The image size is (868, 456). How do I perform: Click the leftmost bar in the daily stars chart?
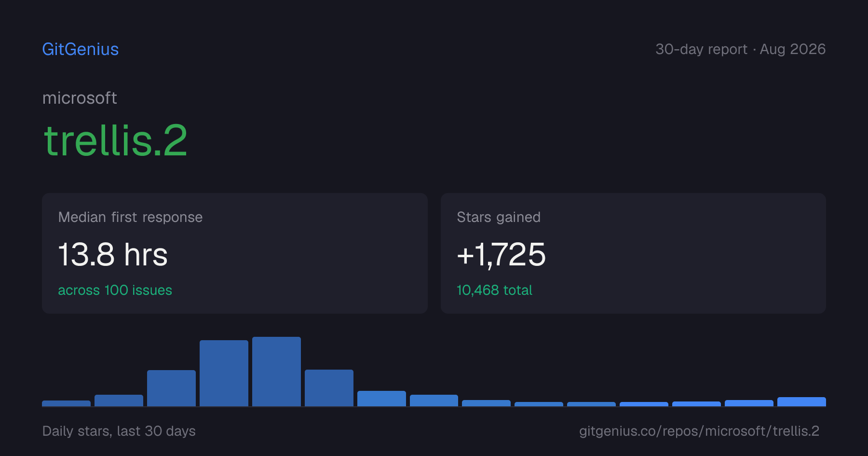pos(66,403)
